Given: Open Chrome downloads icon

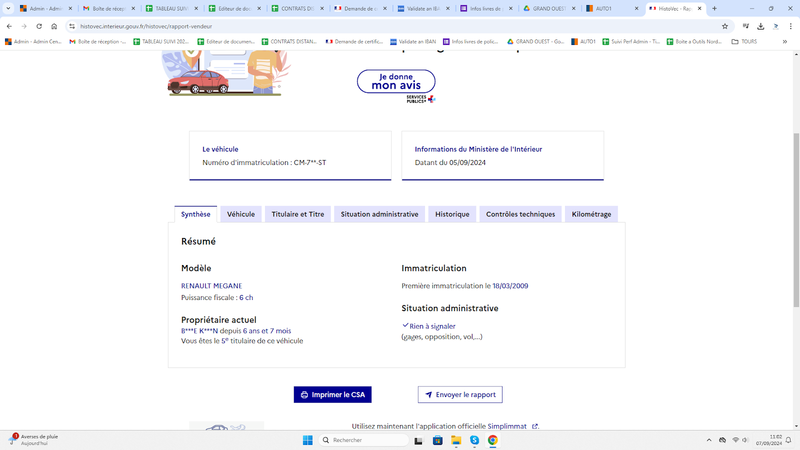Looking at the screenshot, I should 760,26.
